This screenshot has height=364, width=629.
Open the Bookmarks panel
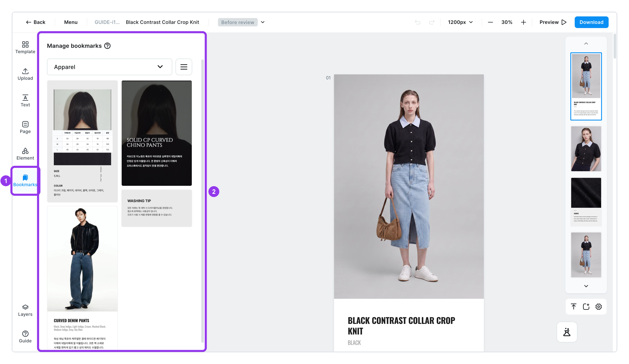coord(25,181)
